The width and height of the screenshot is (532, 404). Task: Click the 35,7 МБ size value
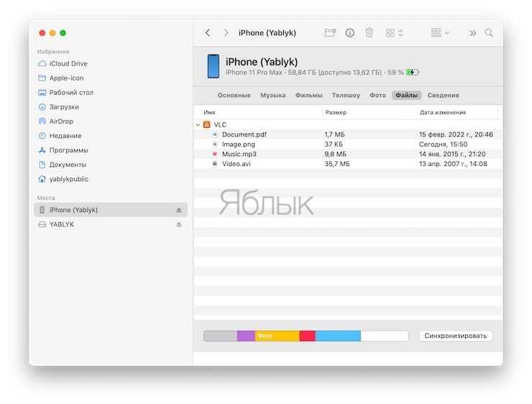click(337, 164)
